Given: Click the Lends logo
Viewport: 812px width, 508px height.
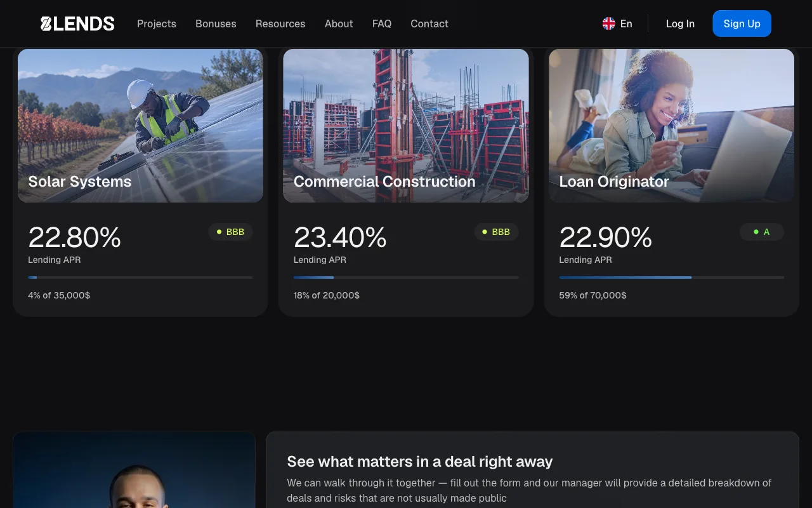Looking at the screenshot, I should coord(77,23).
